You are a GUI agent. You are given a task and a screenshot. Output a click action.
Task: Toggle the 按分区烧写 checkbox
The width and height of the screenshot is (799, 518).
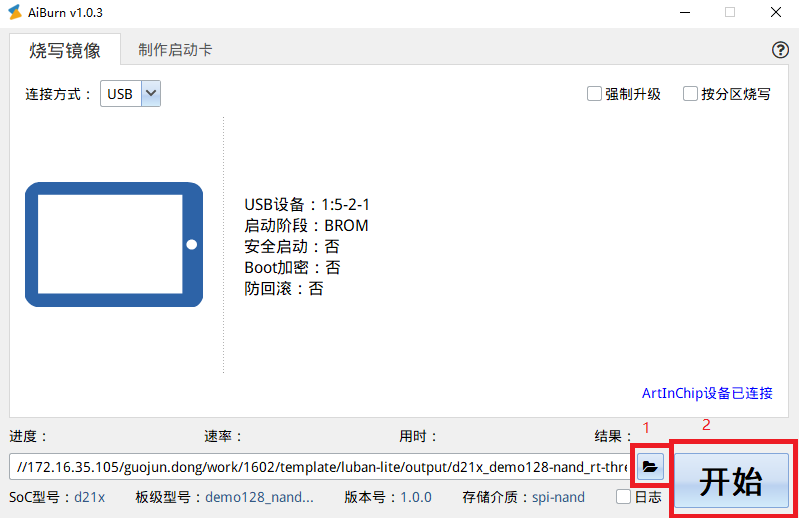point(690,94)
